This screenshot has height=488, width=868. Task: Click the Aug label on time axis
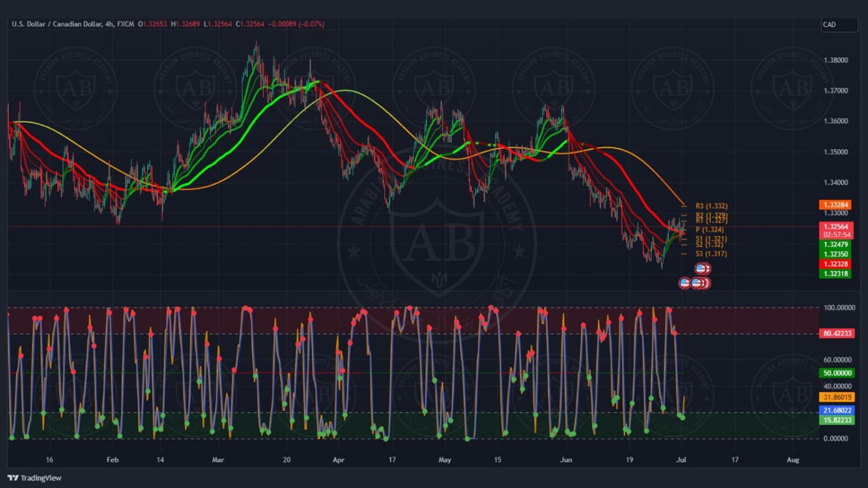click(793, 460)
